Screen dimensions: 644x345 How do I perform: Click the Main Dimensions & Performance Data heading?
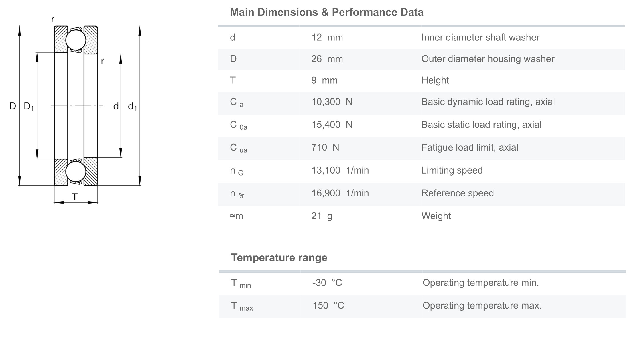(326, 12)
